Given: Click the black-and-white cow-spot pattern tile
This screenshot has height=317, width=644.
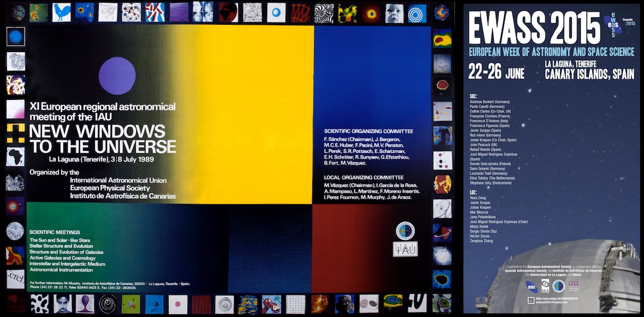Looking at the screenshot, I should [39, 304].
